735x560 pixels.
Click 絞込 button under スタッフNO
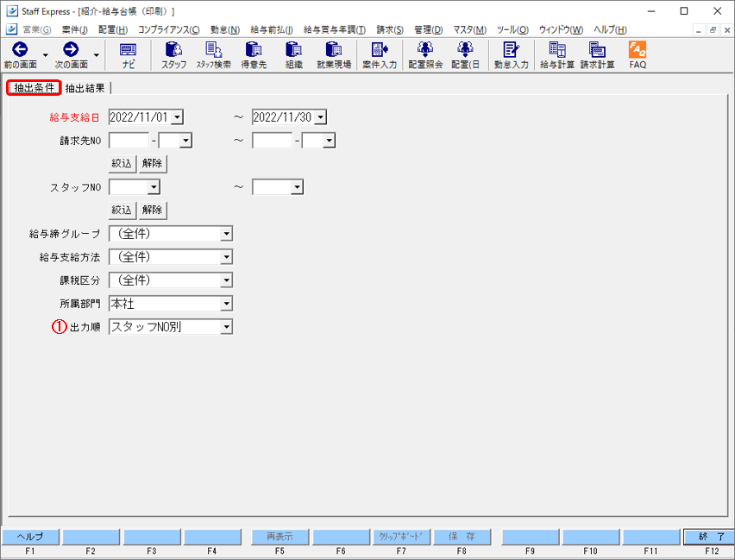coord(122,211)
